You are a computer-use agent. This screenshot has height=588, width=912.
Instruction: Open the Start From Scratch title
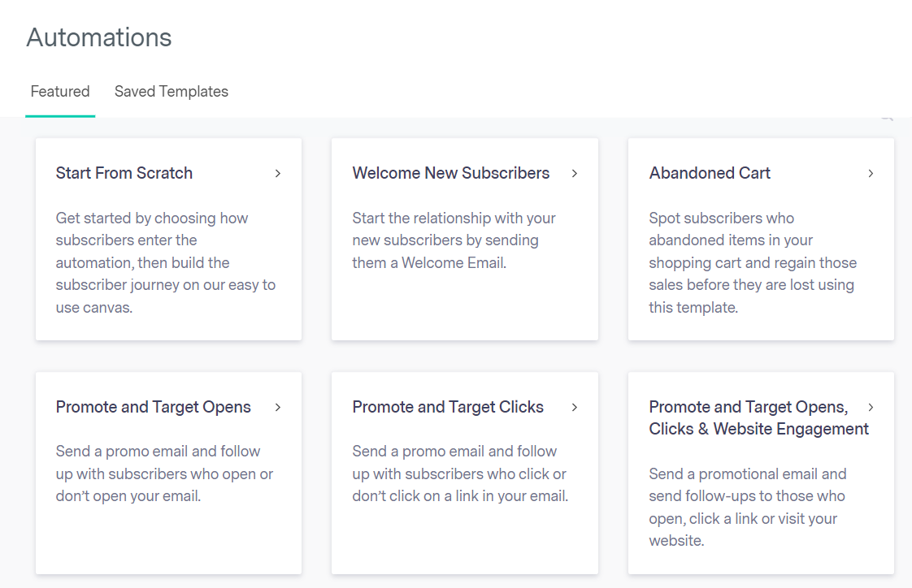(x=124, y=173)
